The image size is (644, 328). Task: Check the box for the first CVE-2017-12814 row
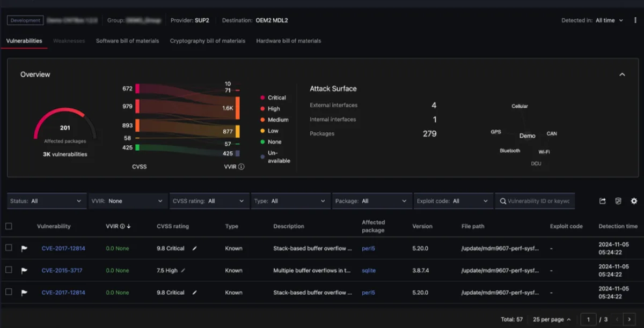pos(9,248)
